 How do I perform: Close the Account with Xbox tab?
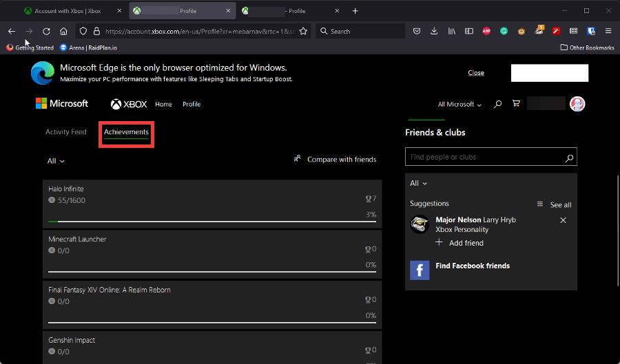coord(119,11)
